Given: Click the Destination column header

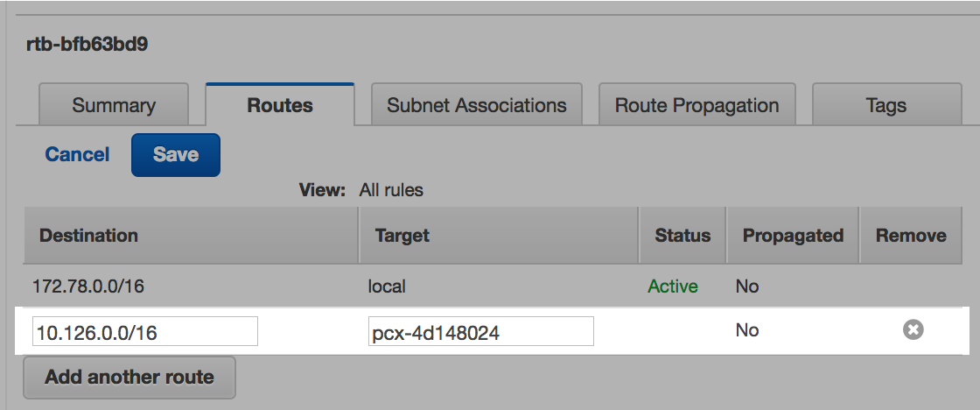Looking at the screenshot, I should (x=88, y=236).
